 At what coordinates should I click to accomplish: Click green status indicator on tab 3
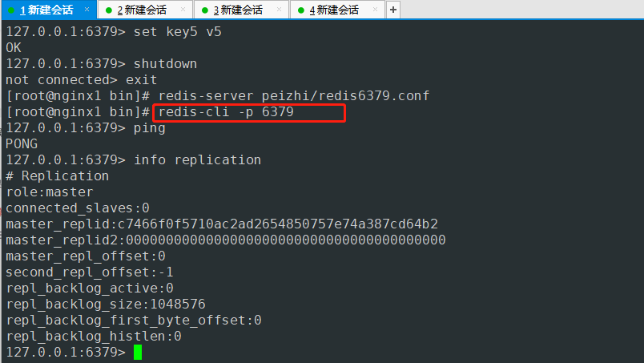(205, 10)
